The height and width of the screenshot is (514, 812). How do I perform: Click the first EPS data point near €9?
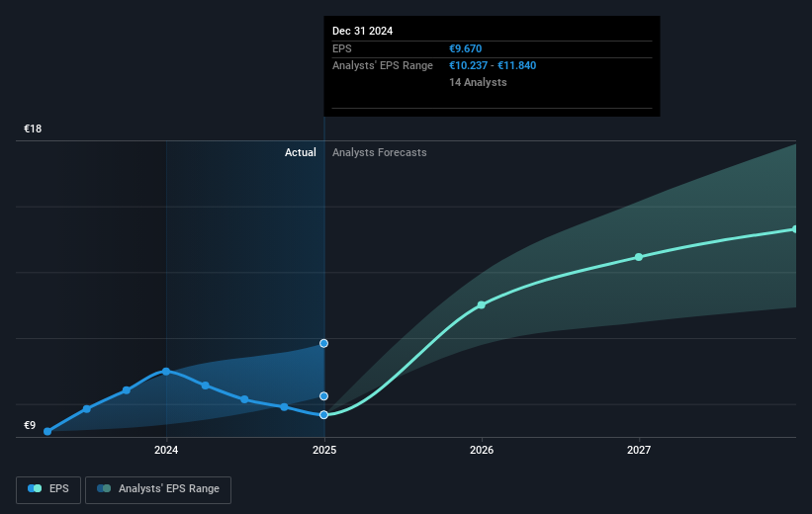[47, 431]
